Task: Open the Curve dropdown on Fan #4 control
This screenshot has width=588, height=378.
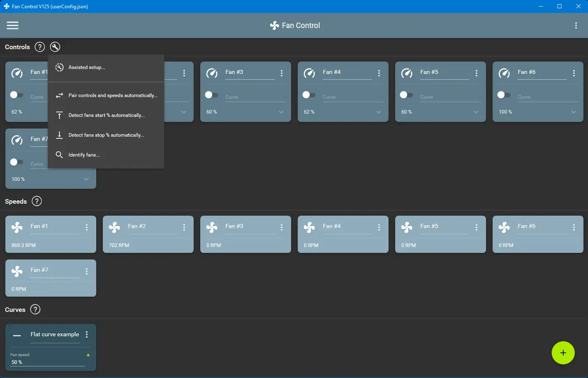Action: 353,97
